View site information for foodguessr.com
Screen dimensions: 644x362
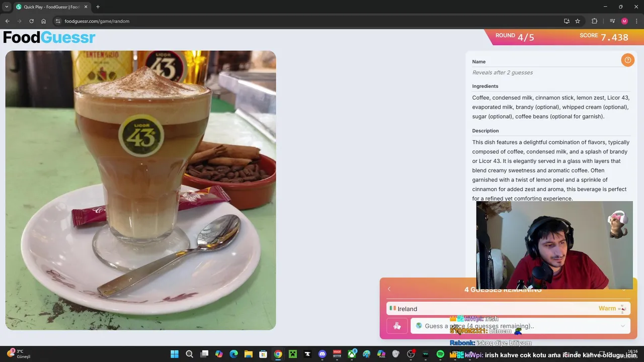click(58, 21)
